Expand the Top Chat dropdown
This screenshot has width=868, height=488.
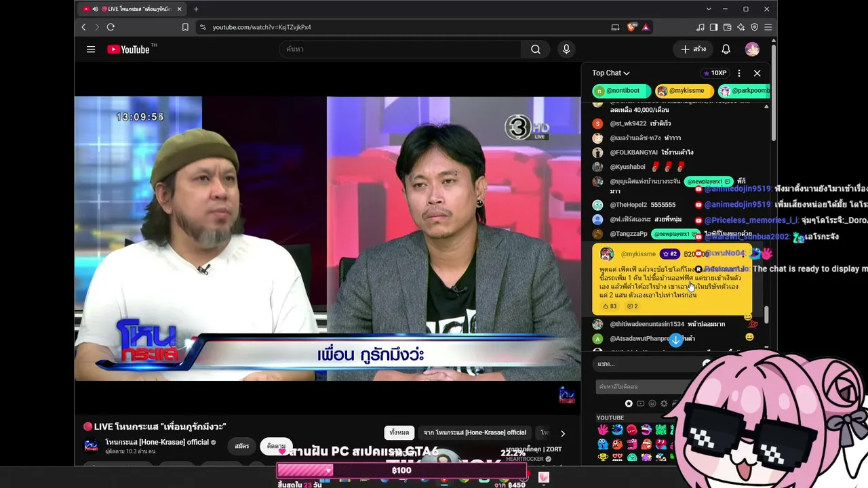(x=611, y=73)
